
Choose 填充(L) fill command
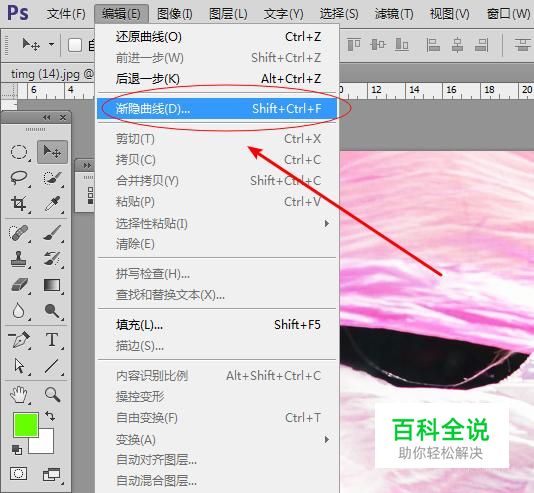(217, 325)
